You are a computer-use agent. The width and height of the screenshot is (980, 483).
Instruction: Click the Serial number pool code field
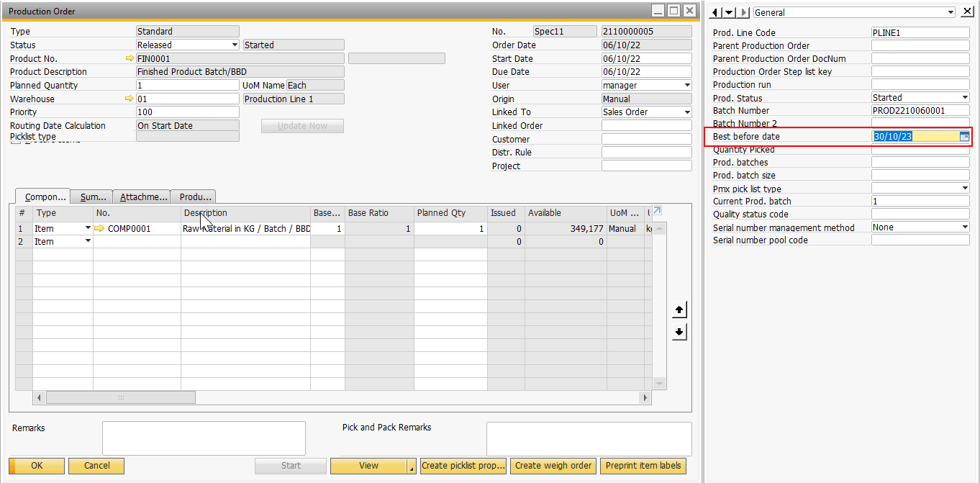pos(920,240)
